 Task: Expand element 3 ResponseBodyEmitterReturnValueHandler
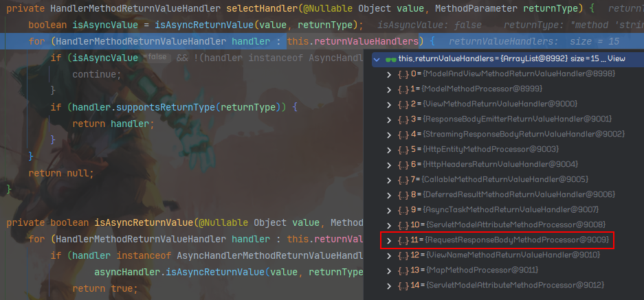389,119
